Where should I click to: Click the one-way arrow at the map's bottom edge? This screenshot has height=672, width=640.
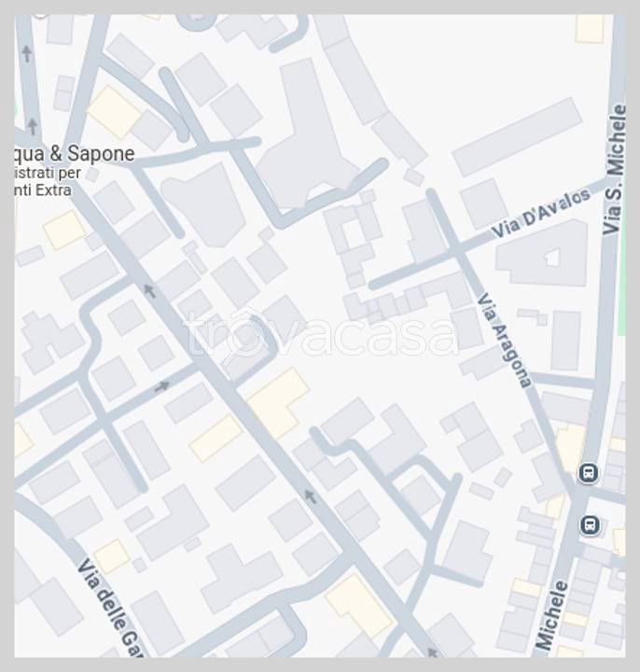433,652
